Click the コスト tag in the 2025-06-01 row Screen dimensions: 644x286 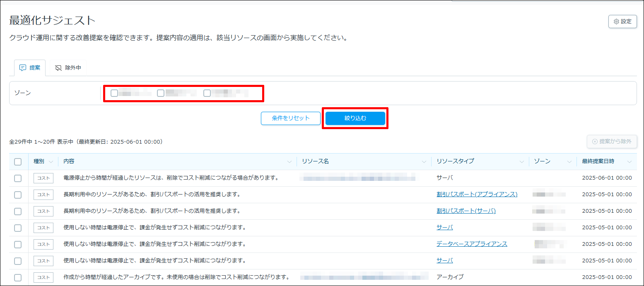[x=43, y=178]
